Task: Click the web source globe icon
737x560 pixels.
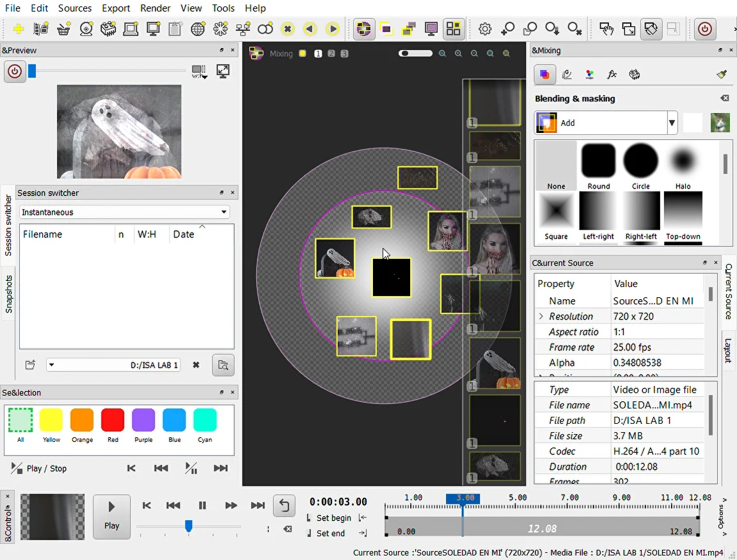Action: (x=198, y=29)
